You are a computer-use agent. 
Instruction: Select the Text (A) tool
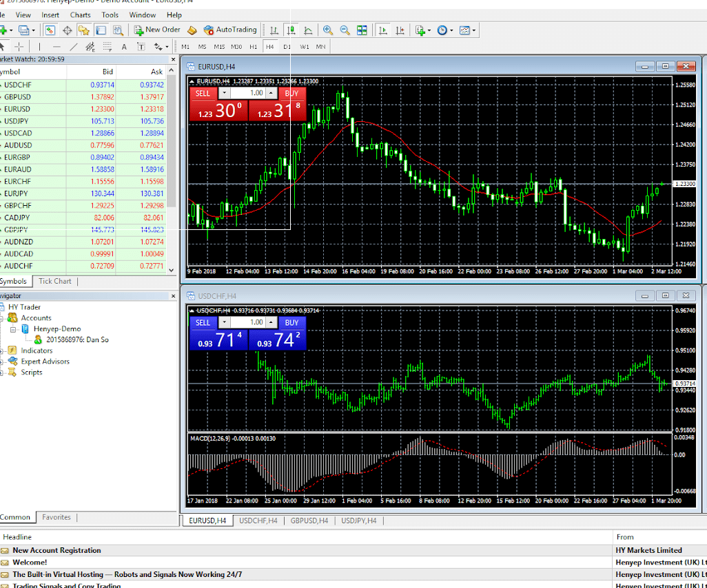pos(124,46)
